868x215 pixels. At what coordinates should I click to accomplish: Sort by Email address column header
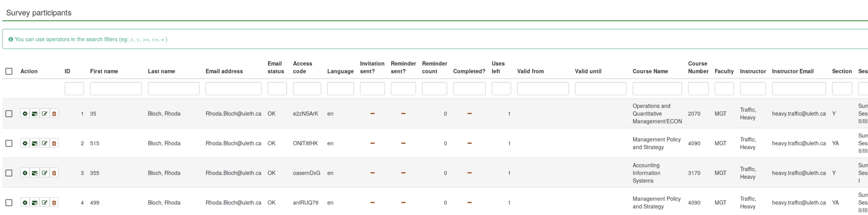[x=224, y=71]
